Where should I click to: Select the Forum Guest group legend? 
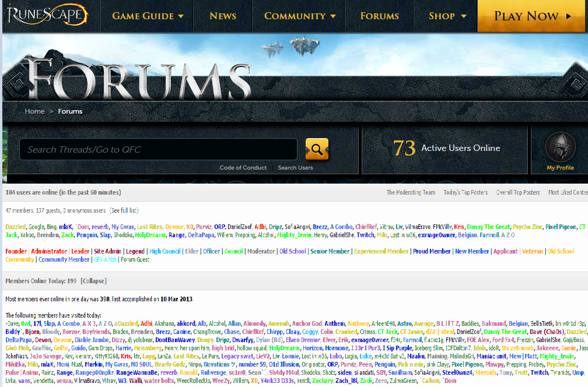(x=135, y=259)
